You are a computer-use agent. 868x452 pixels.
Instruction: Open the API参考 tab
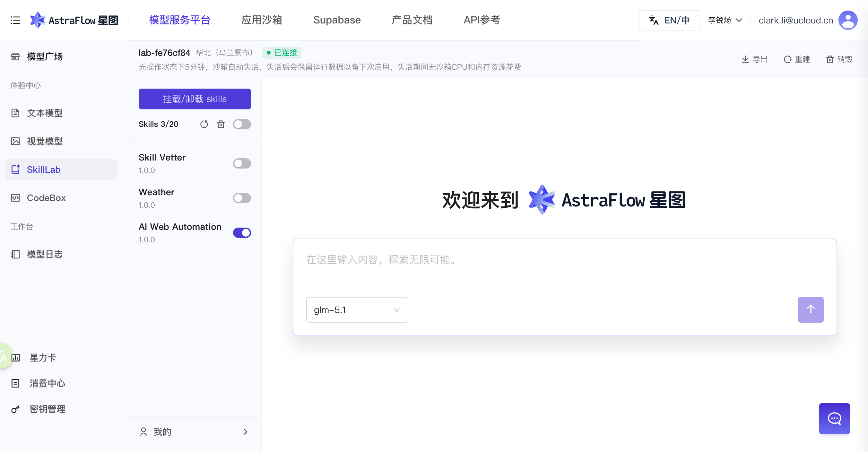pyautogui.click(x=482, y=20)
